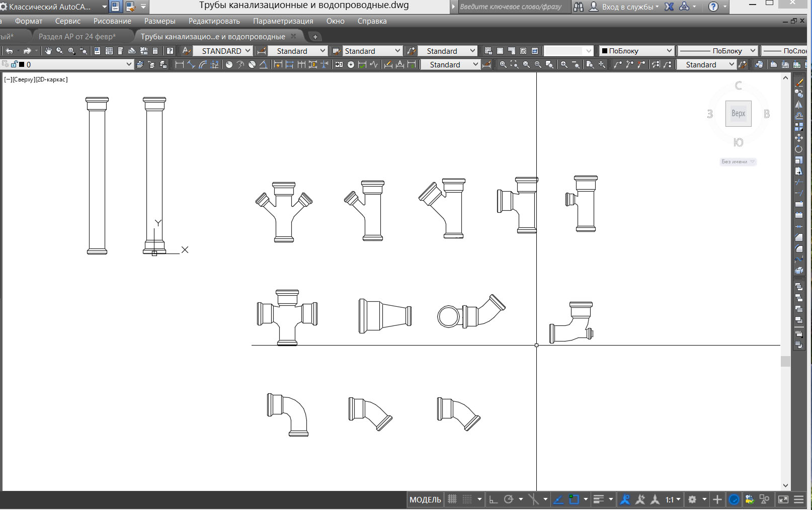The width and height of the screenshot is (812, 510).
Task: Start the Angular dimension tool
Action: 263,64
